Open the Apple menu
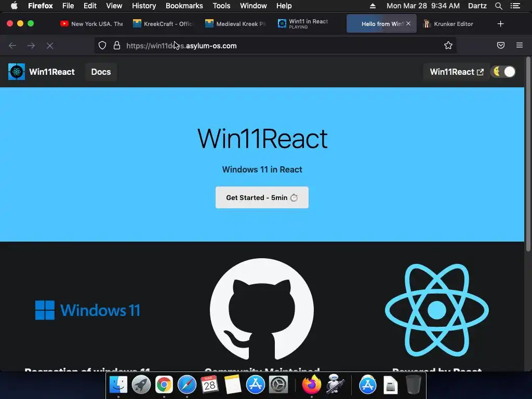 click(14, 6)
